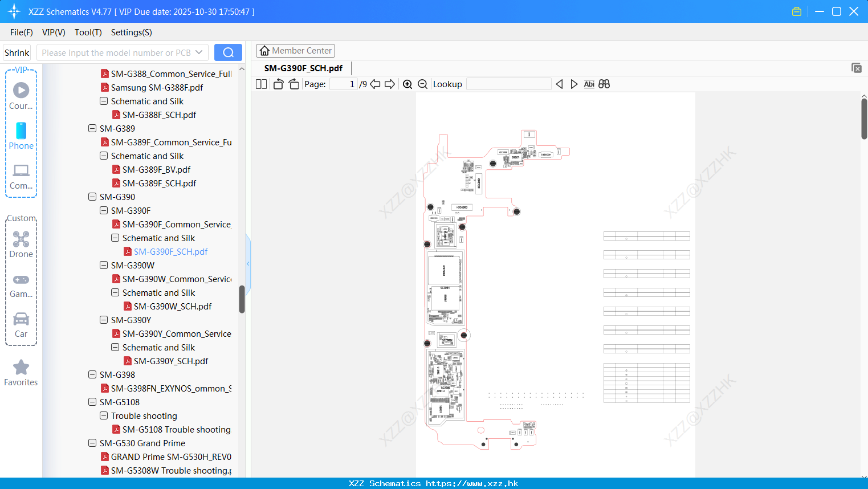Image resolution: width=868 pixels, height=489 pixels.
Task: Rotate page clockwise icon
Action: pos(294,84)
